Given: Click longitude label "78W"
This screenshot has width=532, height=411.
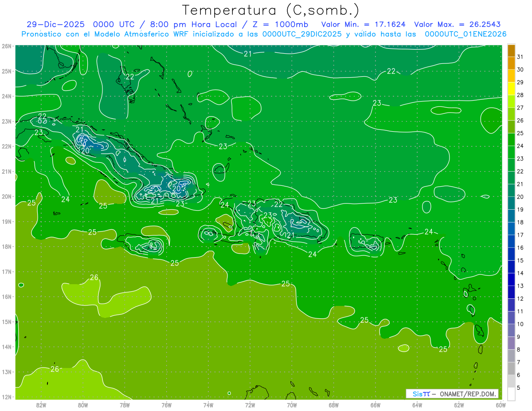Looking at the screenshot, I should pyautogui.click(x=125, y=405).
